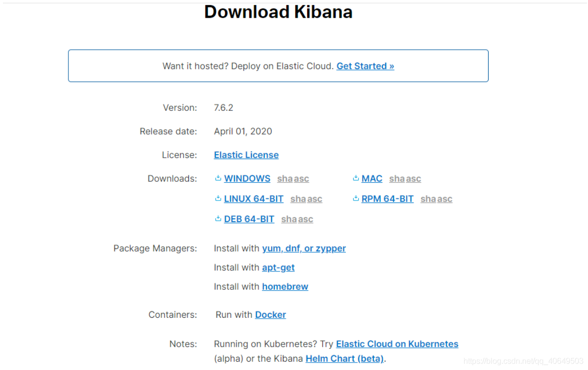588x370 pixels.
Task: Click the Notes: label
Action: pyautogui.click(x=184, y=344)
